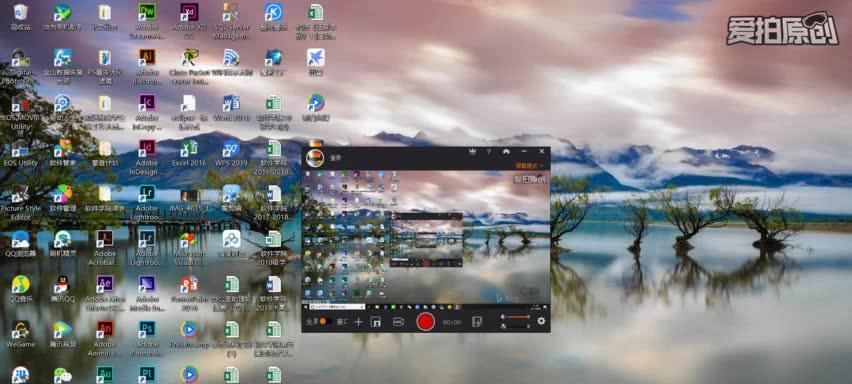The width and height of the screenshot is (852, 384).
Task: Mute the speaker icon in recorder
Action: pos(503,316)
